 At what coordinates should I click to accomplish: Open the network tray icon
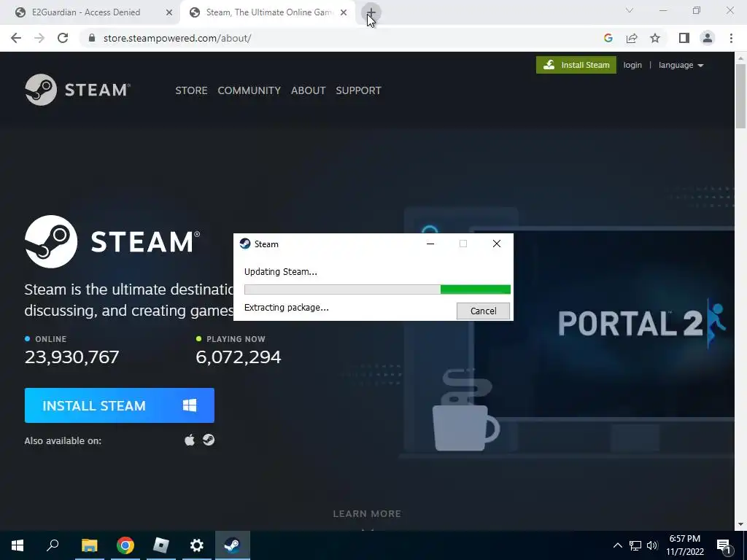click(x=635, y=545)
